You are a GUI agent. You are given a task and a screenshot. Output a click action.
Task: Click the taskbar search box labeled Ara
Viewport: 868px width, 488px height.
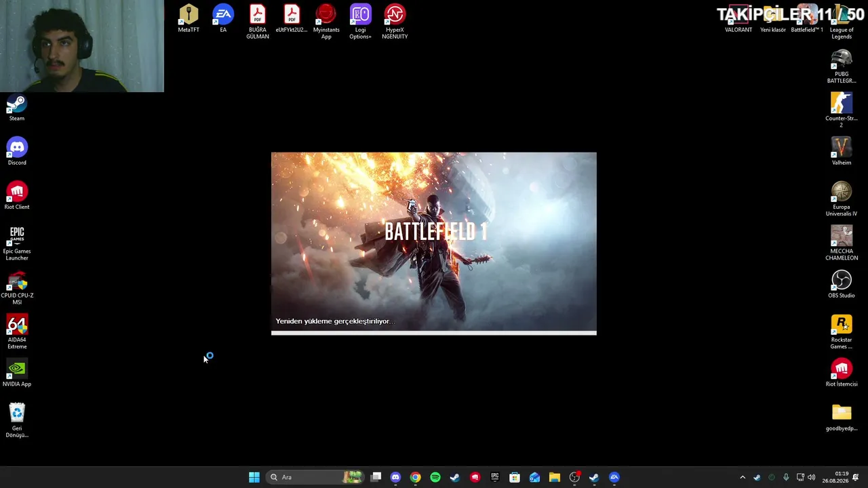tap(315, 477)
